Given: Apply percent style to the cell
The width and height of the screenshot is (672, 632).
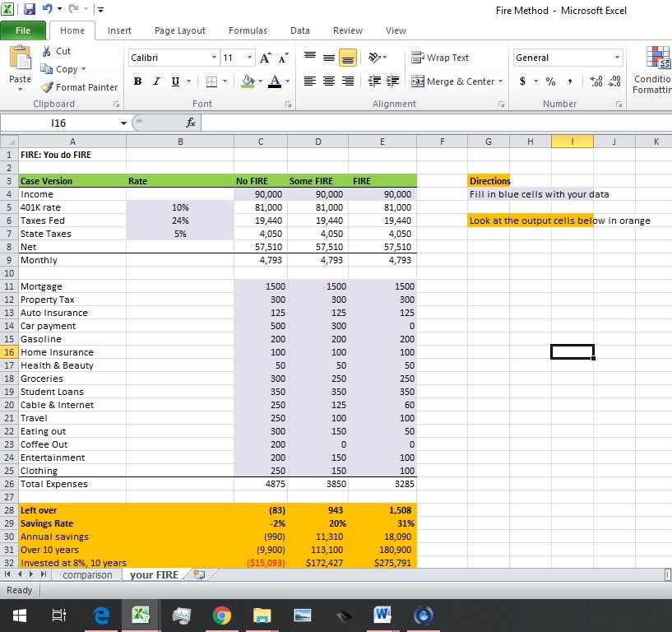Looking at the screenshot, I should click(550, 81).
